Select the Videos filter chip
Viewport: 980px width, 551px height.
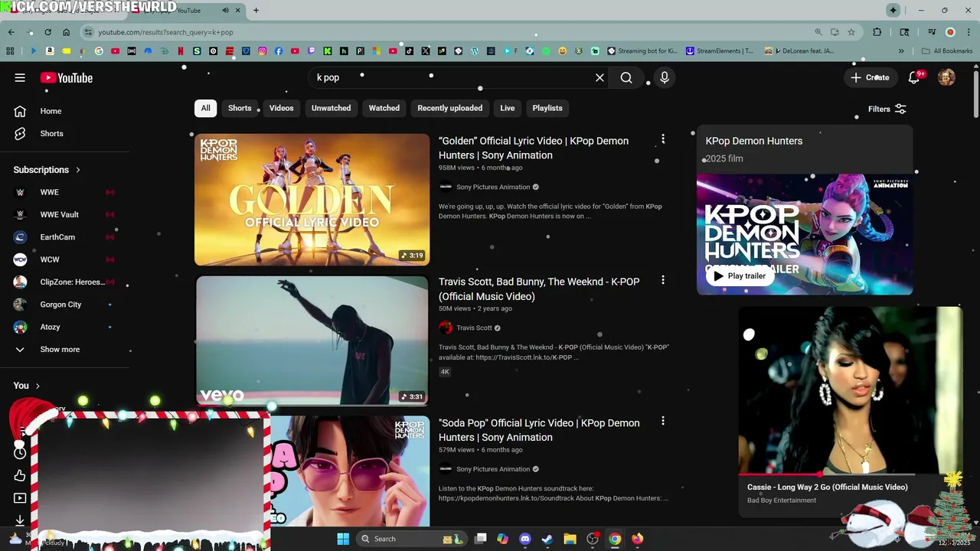pyautogui.click(x=281, y=108)
